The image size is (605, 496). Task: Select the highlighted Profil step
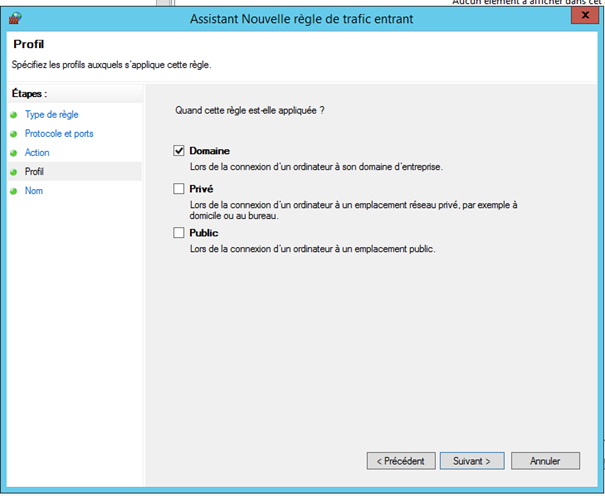34,172
